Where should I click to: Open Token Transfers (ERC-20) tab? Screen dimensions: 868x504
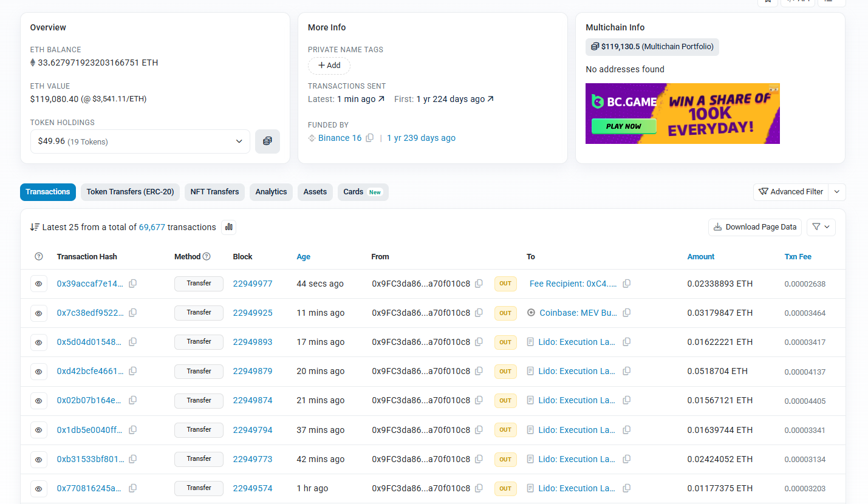point(130,192)
